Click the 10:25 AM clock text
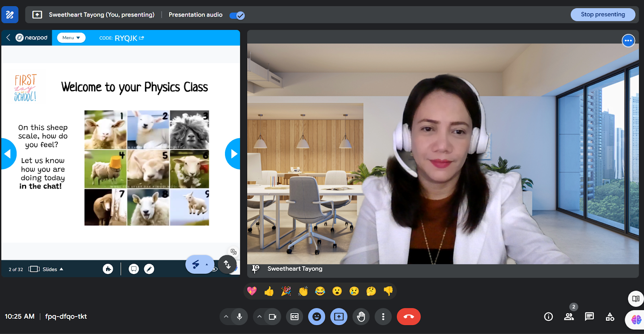644x334 pixels. click(20, 317)
